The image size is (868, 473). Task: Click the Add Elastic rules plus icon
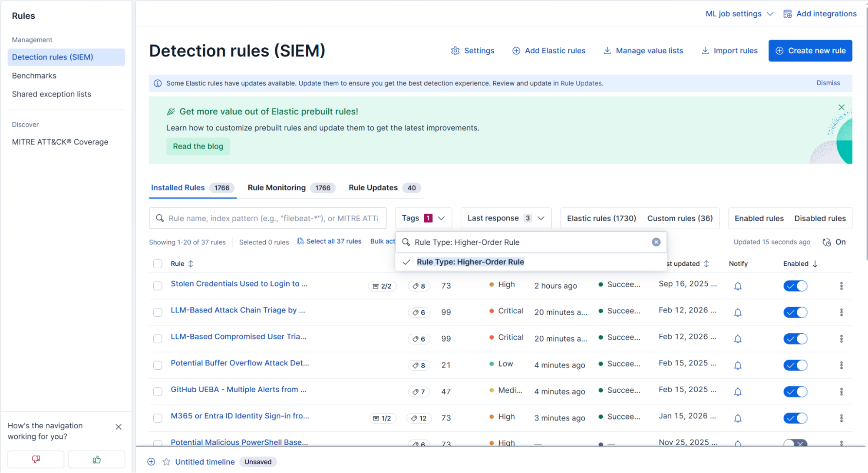pos(516,51)
